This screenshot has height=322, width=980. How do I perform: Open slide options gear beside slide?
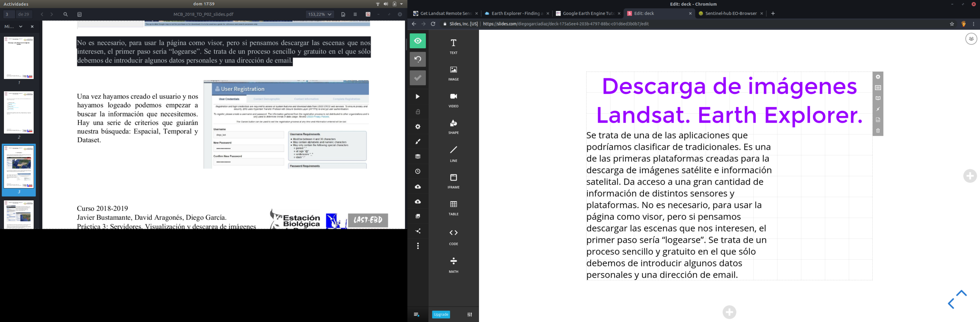(x=878, y=77)
